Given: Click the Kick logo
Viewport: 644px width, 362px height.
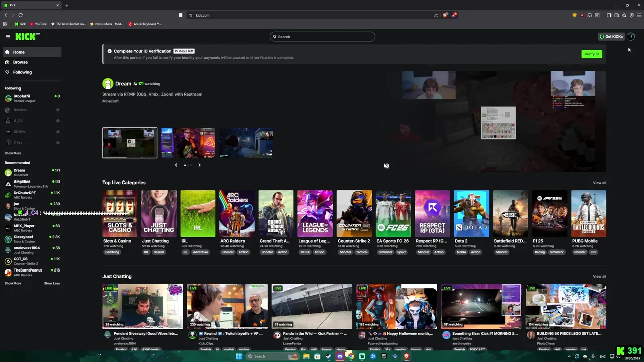Looking at the screenshot, I should coord(27,36).
